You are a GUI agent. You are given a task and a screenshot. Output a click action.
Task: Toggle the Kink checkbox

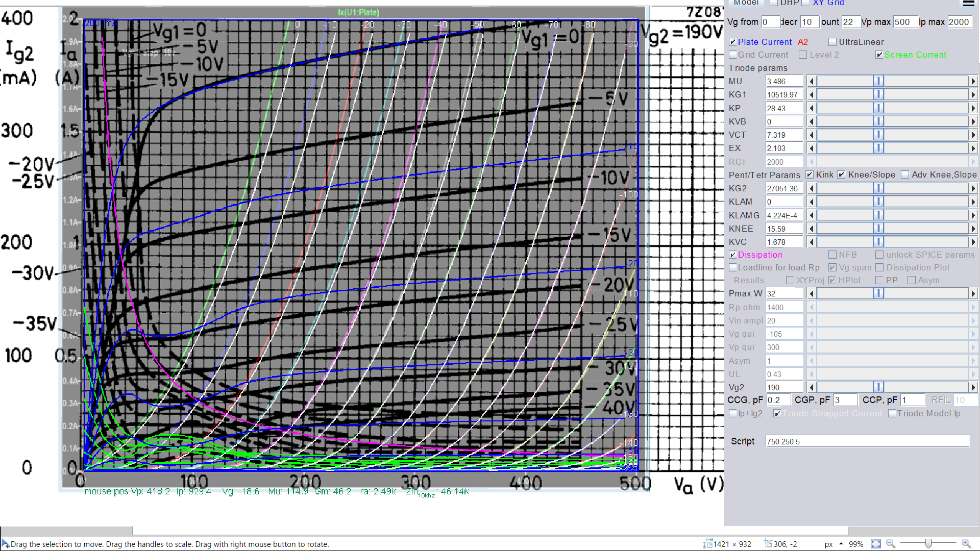809,174
